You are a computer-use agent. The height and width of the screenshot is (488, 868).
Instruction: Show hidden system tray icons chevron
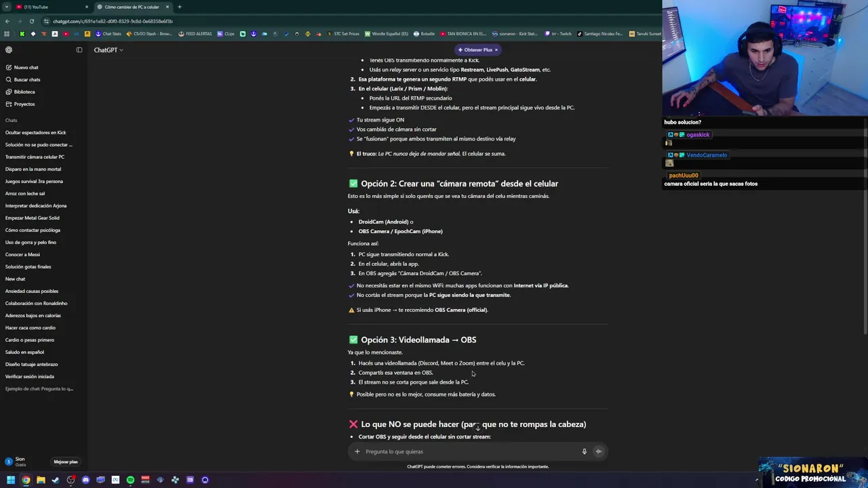pyautogui.click(x=757, y=480)
